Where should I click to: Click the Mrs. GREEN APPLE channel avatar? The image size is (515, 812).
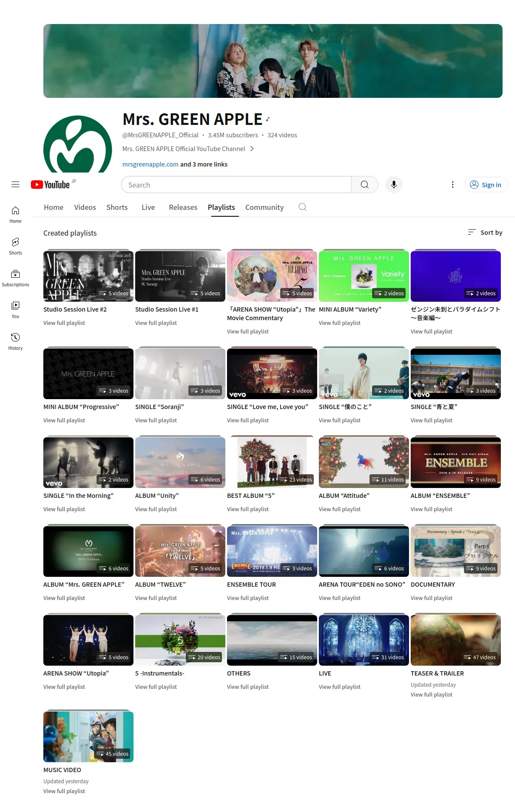78,144
